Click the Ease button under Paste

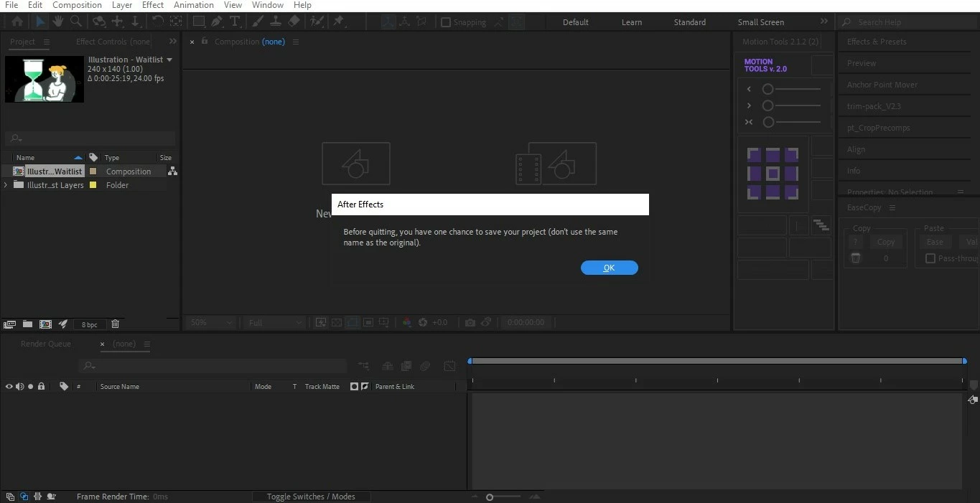[935, 242]
